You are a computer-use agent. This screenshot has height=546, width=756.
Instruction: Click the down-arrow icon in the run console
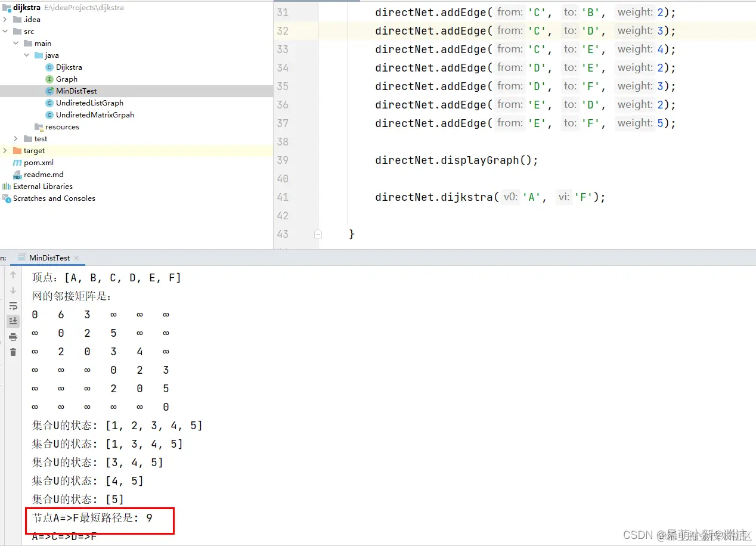[x=13, y=290]
